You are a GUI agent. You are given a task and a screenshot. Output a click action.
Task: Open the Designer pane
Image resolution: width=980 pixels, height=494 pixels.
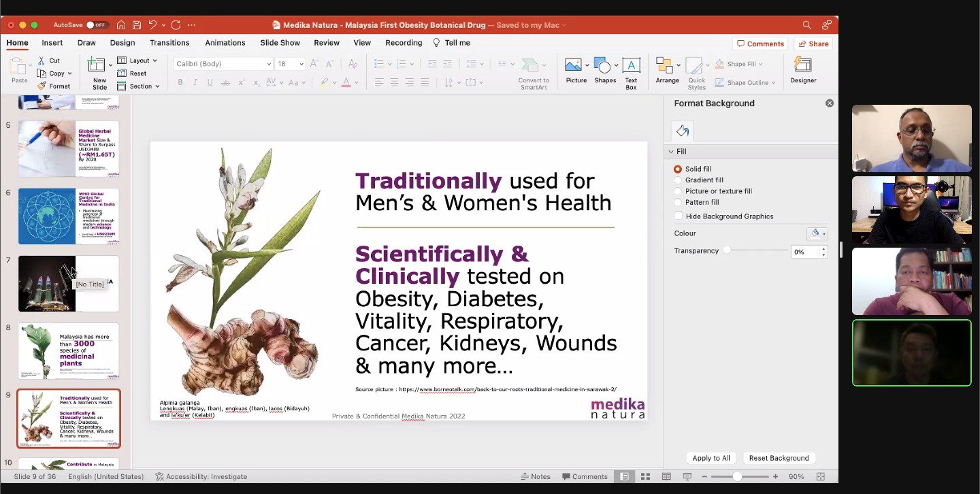click(x=803, y=66)
